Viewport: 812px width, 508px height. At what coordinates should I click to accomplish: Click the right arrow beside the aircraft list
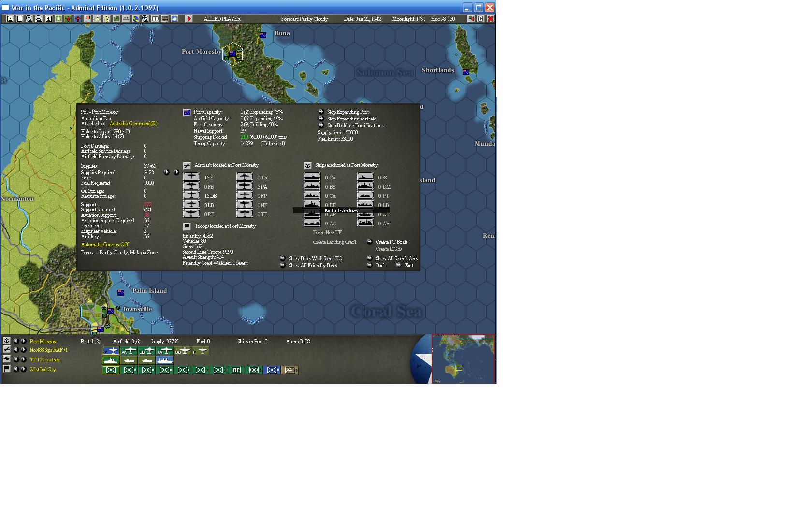176,172
